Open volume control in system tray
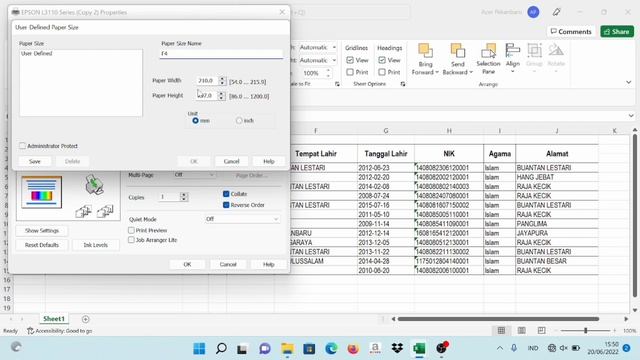Viewport: 640px width, 360px height. (564, 348)
